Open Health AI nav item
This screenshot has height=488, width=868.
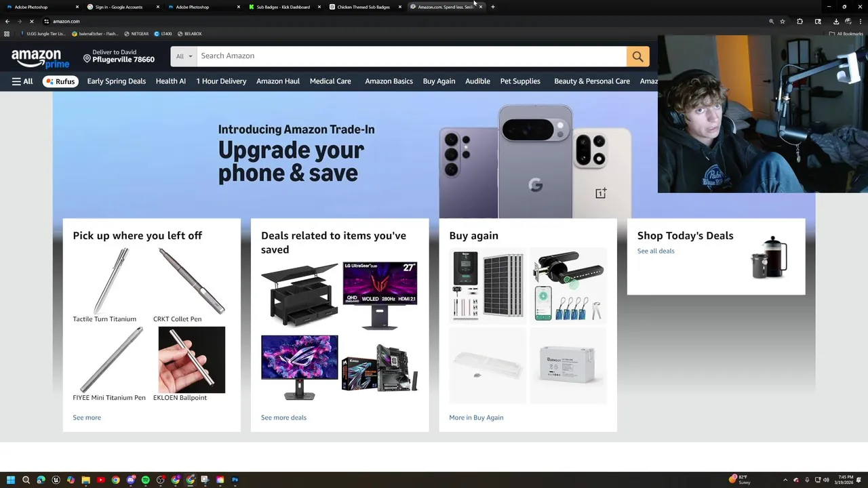point(171,81)
